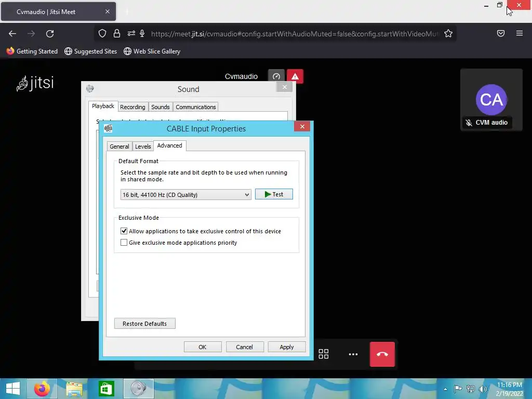Viewport: 532px width, 399px height.
Task: Bookmark this page with the star icon
Action: (448, 33)
